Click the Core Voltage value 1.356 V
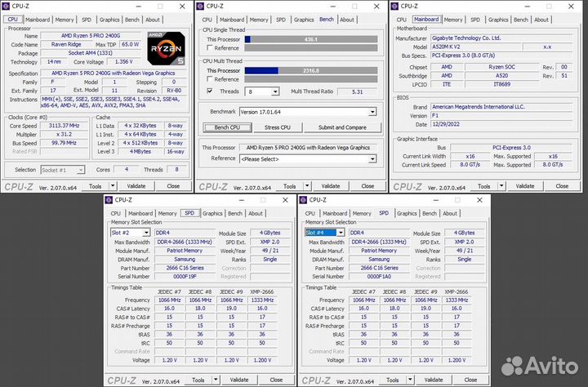 pyautogui.click(x=123, y=62)
